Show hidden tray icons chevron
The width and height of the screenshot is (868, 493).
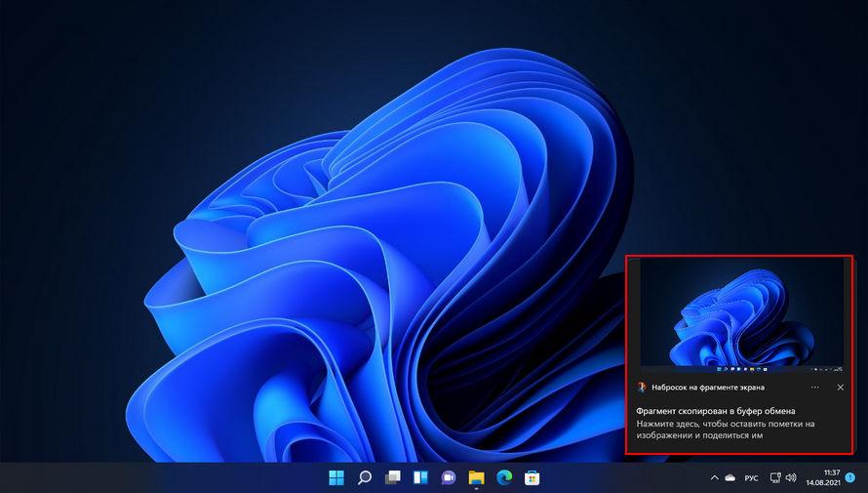click(x=714, y=477)
